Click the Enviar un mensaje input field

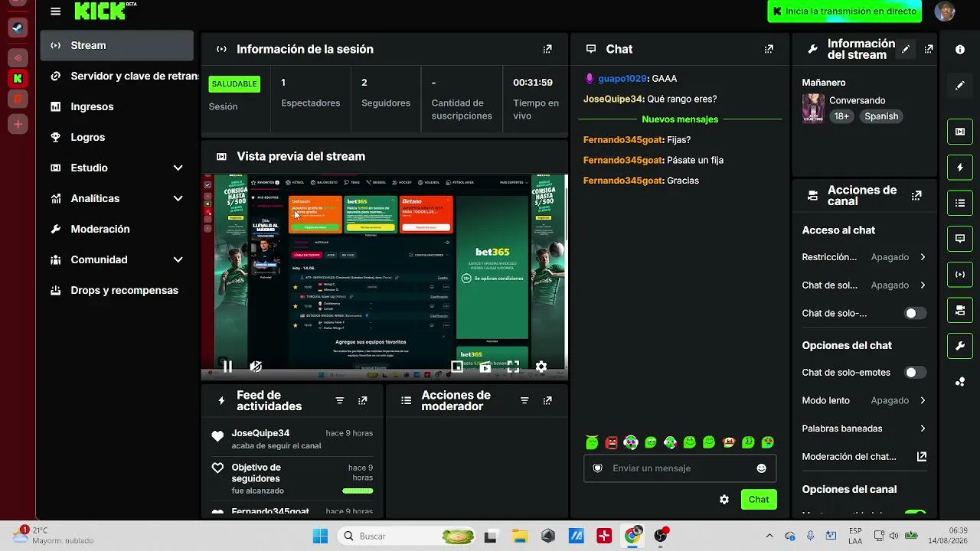680,468
